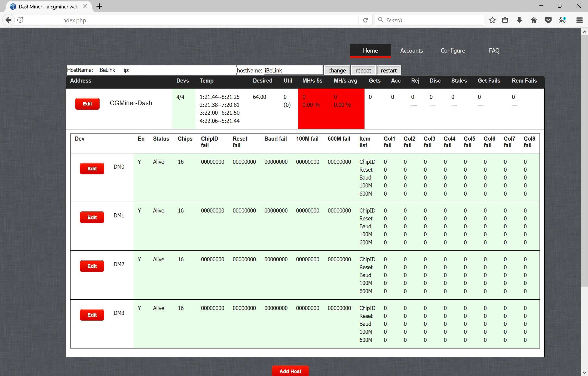The width and height of the screenshot is (588, 376).
Task: Click temperature line 1:21.44--8:21.25
Action: pos(220,97)
